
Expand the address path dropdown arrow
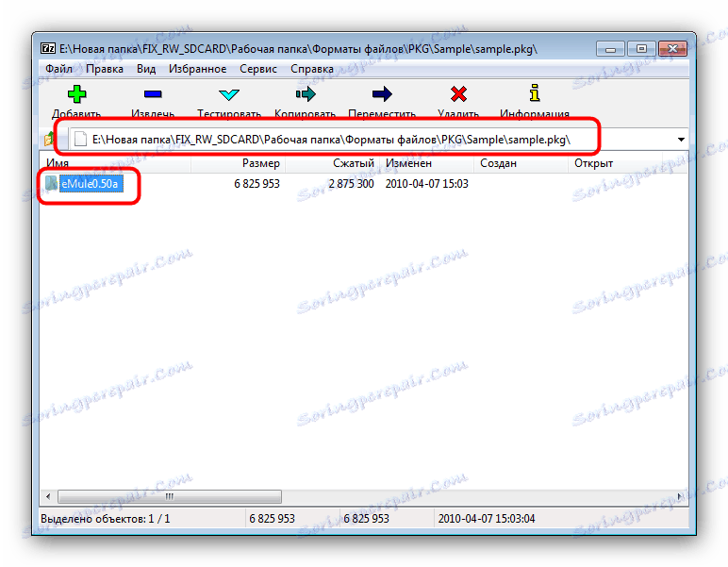(681, 140)
